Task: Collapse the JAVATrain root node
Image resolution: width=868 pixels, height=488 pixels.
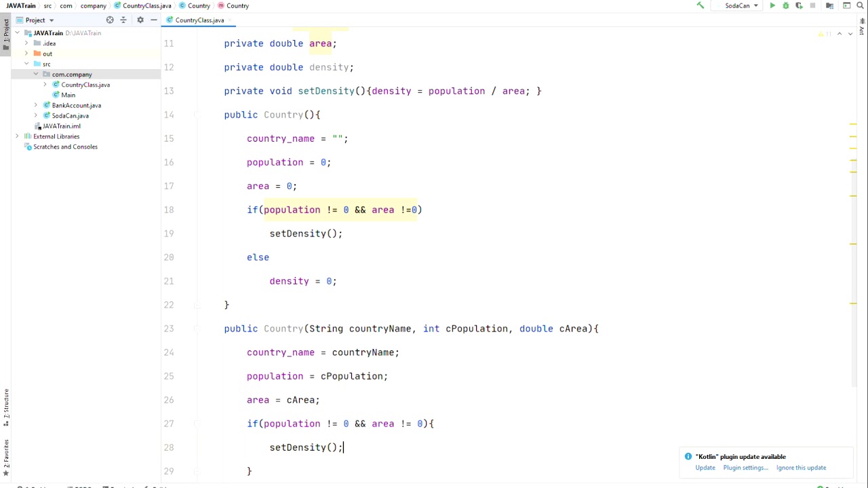Action: [18, 33]
